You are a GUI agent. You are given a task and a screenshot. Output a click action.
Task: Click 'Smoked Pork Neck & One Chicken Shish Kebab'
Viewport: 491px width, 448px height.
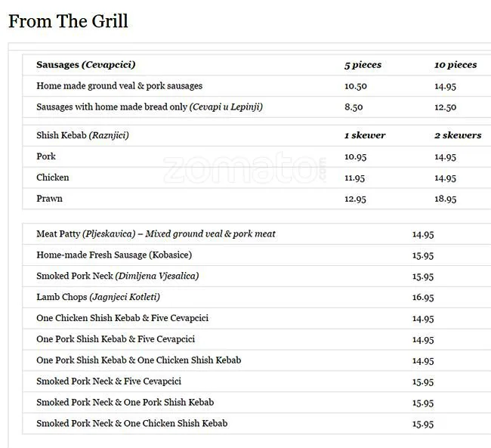(x=132, y=424)
